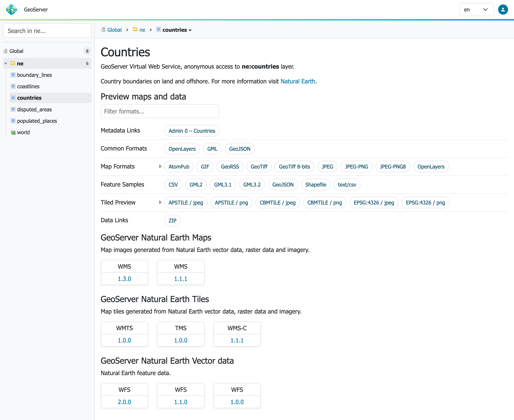Open the world layer group

coord(23,132)
